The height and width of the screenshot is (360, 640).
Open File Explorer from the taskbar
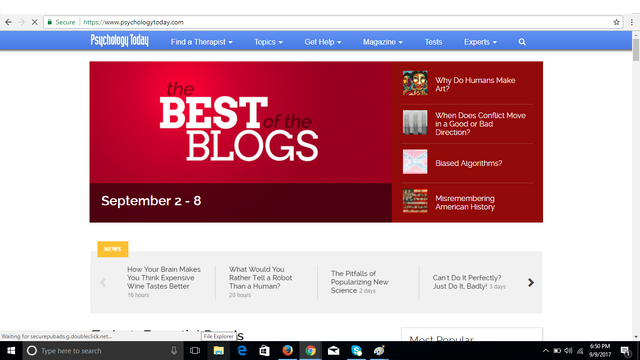[218, 351]
